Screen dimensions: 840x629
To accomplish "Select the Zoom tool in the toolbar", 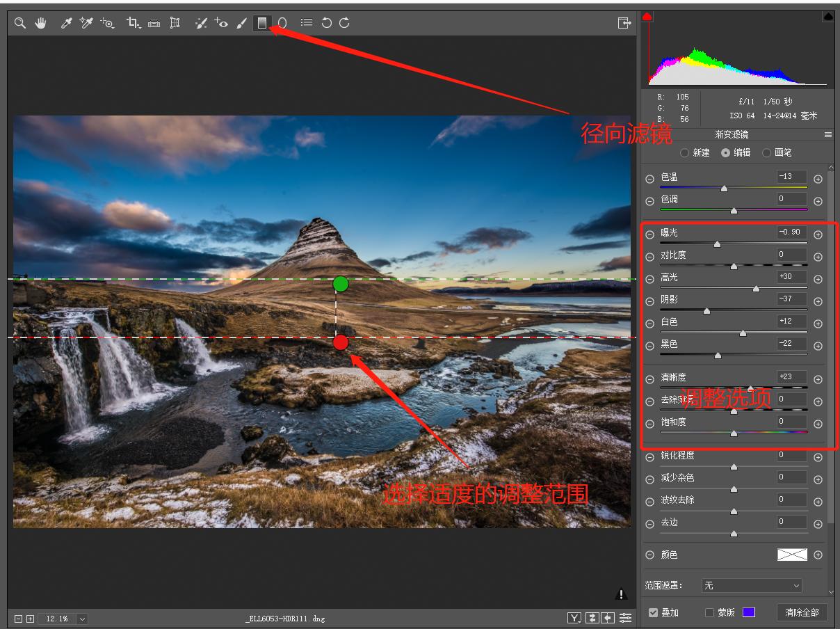I will click(20, 23).
